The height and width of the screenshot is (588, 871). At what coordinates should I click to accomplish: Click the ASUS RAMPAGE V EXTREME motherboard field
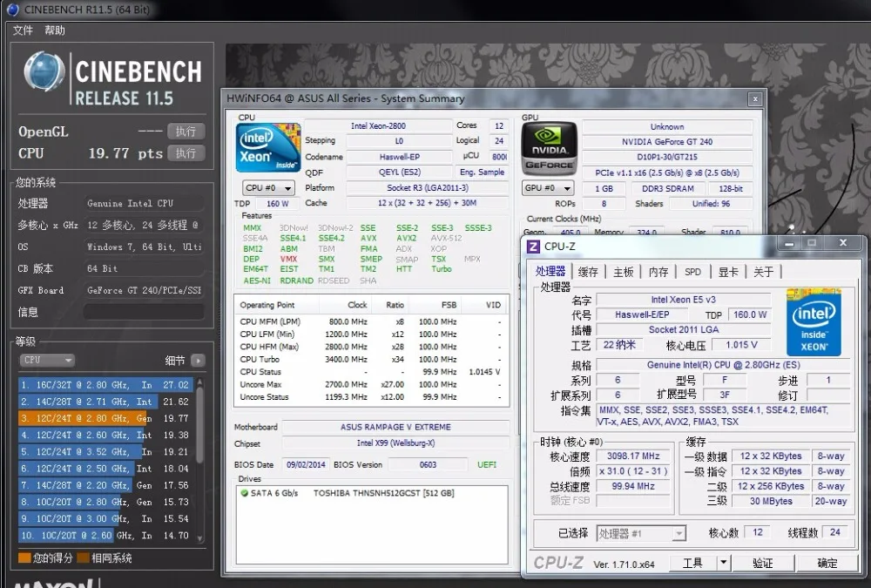395,427
